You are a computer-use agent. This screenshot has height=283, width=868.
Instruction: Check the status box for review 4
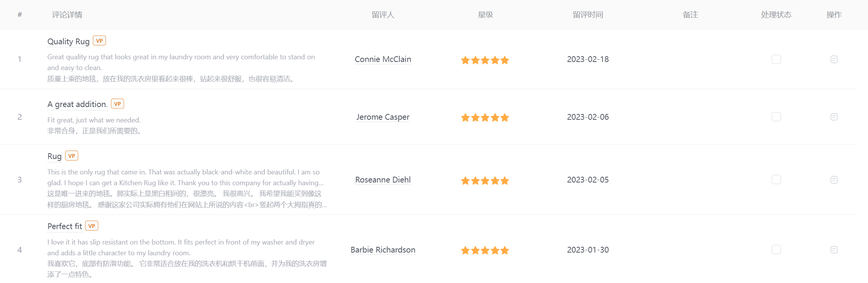[776, 250]
